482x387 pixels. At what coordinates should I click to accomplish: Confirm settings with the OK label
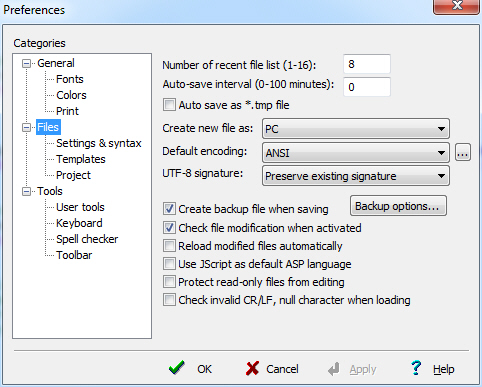[204, 369]
